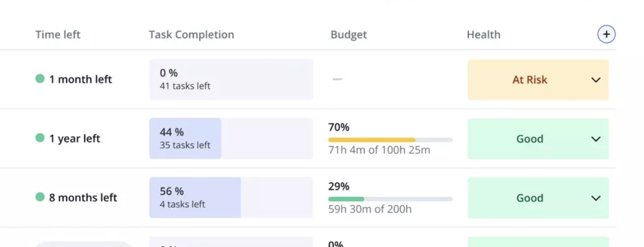Select the 44% task completion bar
The height and width of the screenshot is (247, 644).
231,138
